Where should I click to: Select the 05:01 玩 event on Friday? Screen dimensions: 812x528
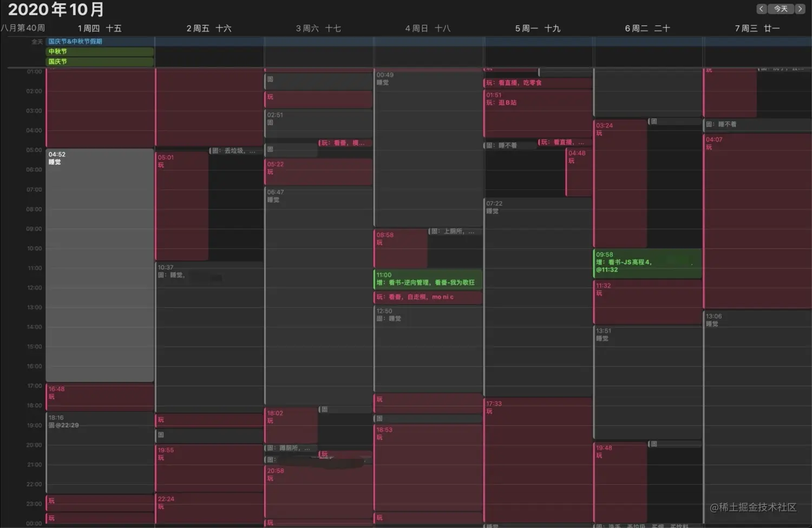click(x=182, y=206)
